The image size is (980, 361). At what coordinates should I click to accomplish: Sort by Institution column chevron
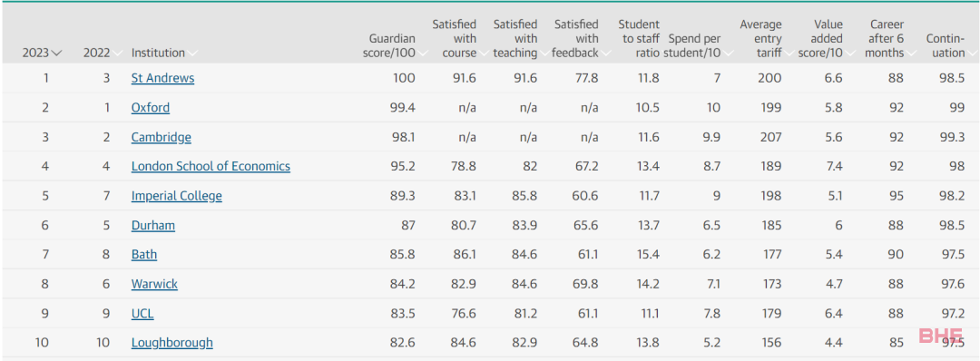tap(191, 54)
